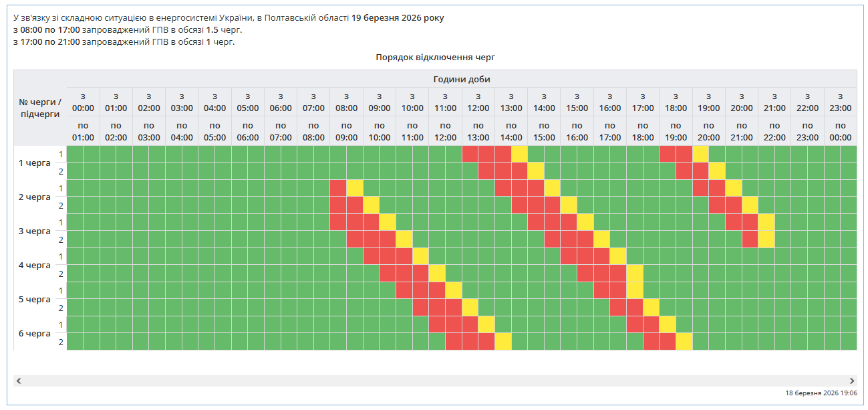The image size is (868, 410).
Task: Click red 12:00 cell of 1 черга subqueue 1
Action: [470, 154]
